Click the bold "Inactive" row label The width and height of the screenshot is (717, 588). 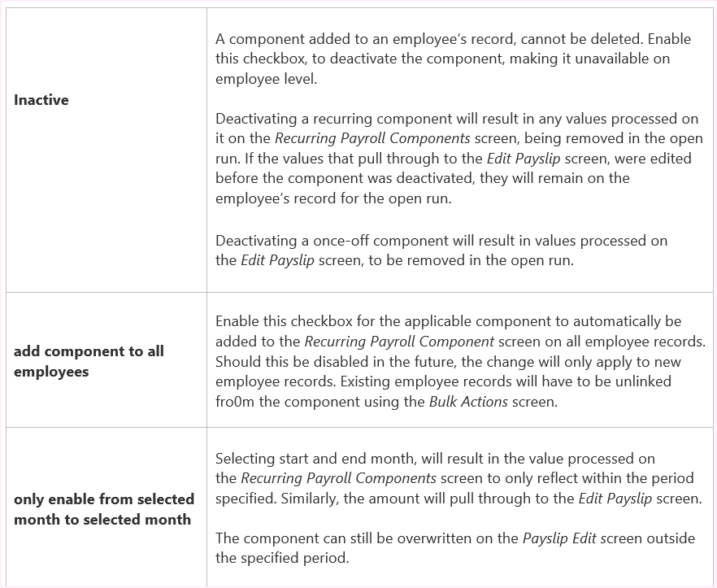click(x=41, y=100)
